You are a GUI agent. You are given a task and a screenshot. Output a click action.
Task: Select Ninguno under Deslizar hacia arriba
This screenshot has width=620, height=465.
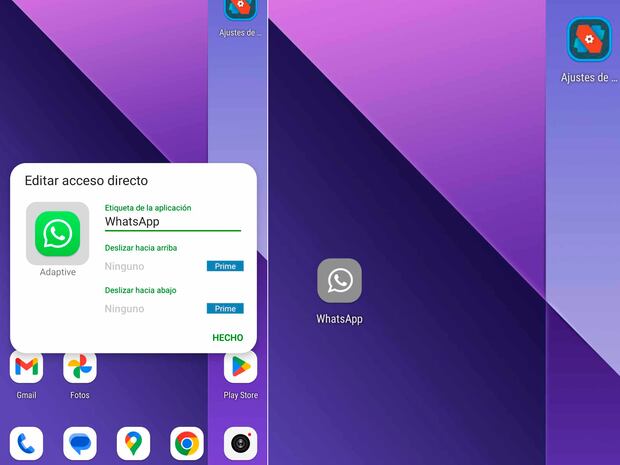tap(125, 266)
